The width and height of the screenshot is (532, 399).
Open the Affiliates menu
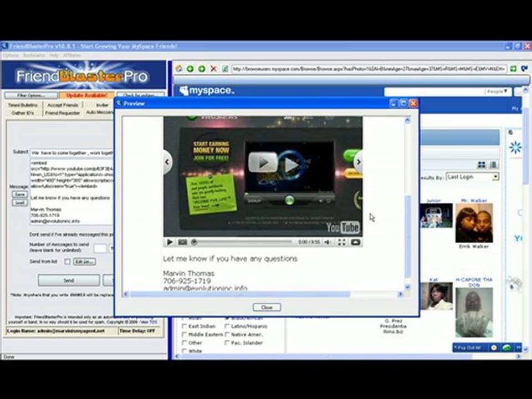(x=72, y=55)
